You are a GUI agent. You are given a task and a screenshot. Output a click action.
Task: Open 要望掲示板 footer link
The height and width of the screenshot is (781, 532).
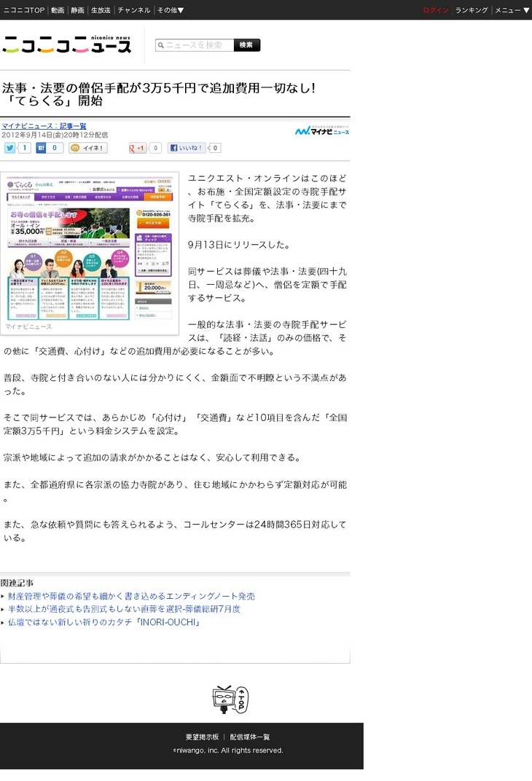pyautogui.click(x=202, y=737)
